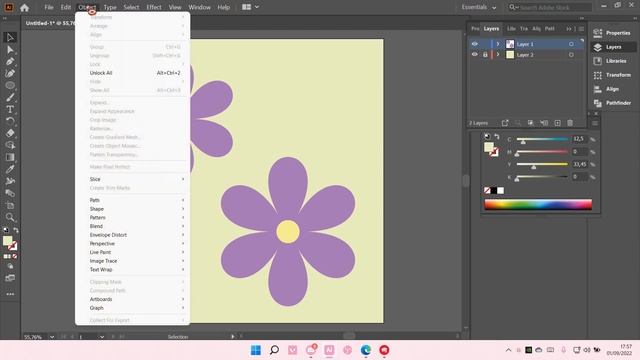Select None swatch in Color panel
Screen dimensions: 640x360
click(x=487, y=190)
